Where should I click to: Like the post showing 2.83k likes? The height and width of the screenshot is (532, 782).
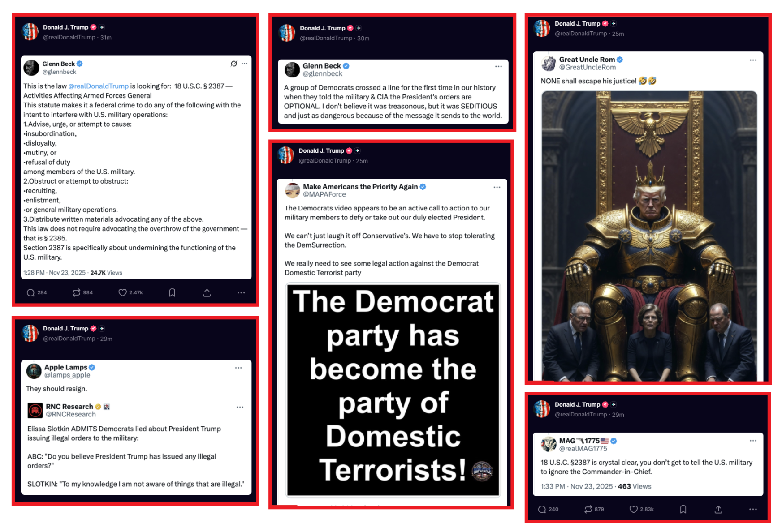tap(633, 509)
